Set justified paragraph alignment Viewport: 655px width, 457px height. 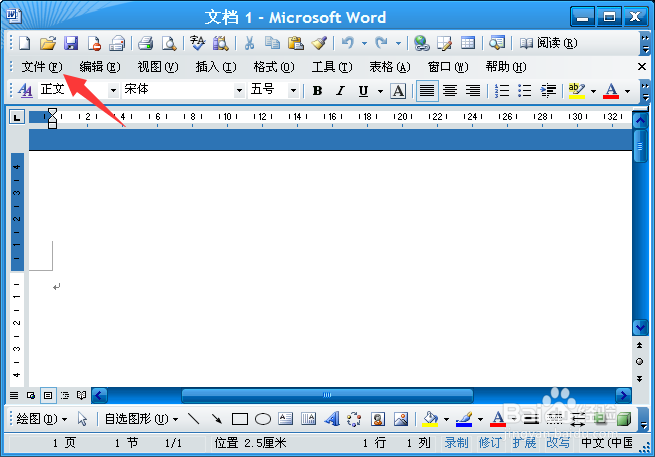pyautogui.click(x=427, y=90)
